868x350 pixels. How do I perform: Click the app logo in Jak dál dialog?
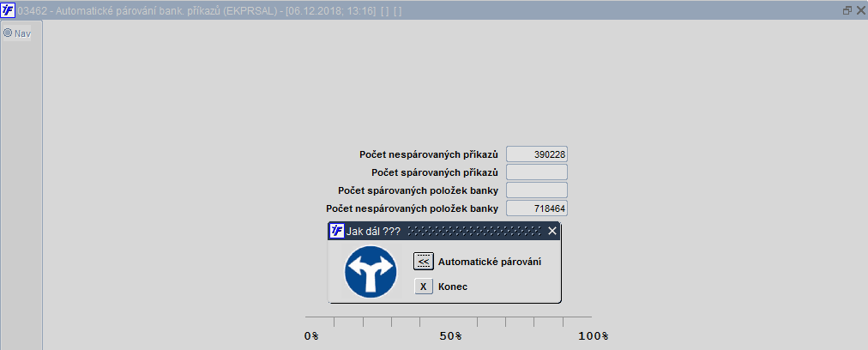click(336, 231)
